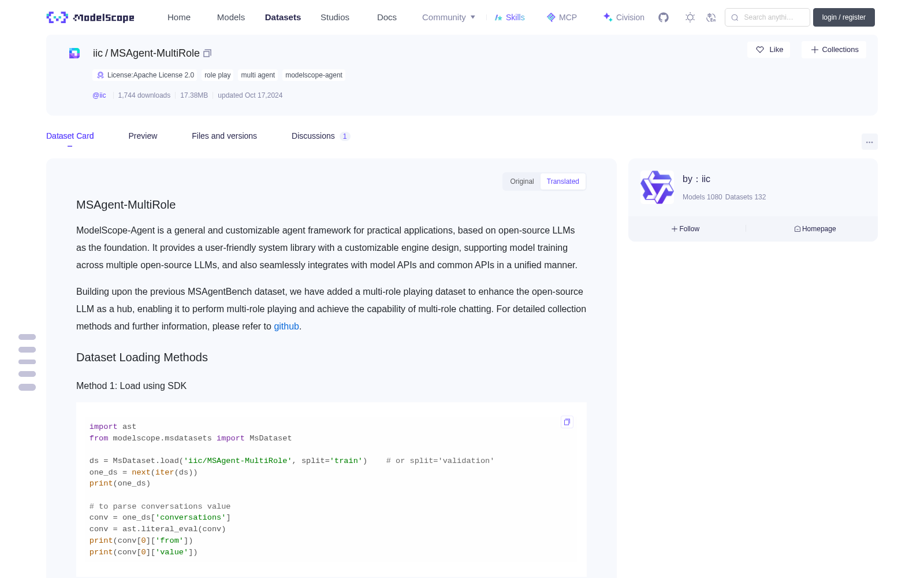Switch to the Preview tab
924x578 pixels.
tap(143, 136)
